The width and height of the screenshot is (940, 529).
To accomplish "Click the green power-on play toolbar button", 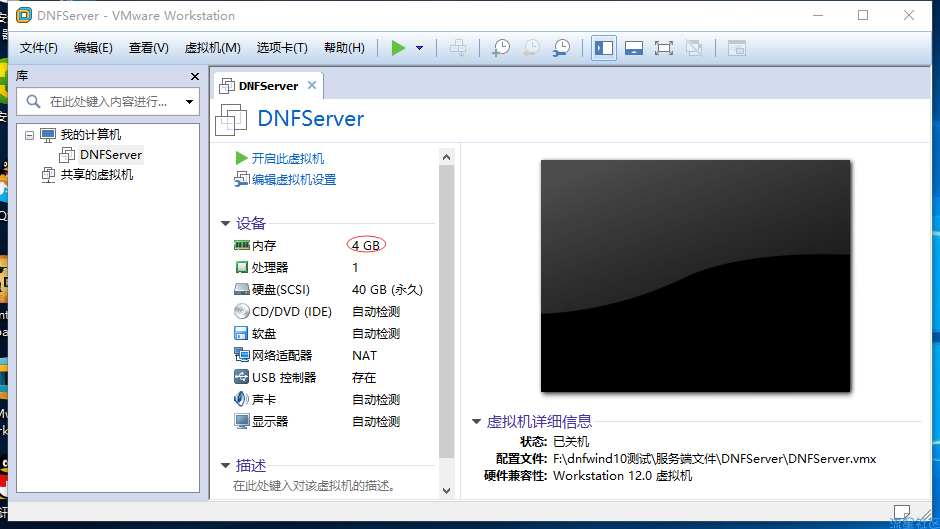I will coord(398,48).
